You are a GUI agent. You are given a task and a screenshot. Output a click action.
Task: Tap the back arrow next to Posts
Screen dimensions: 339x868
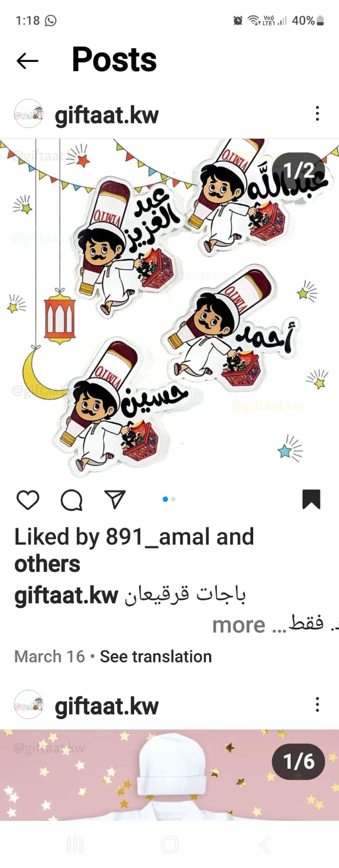pyautogui.click(x=27, y=60)
